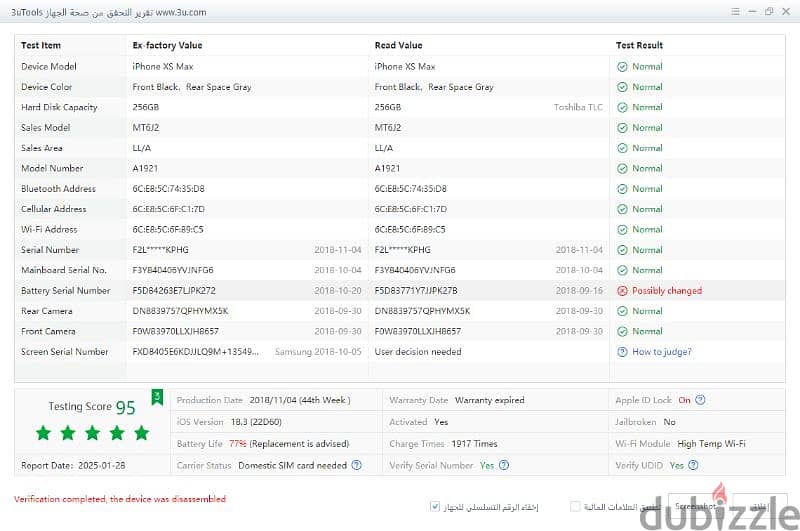Screen dimensions: 800x531
Task: Select the Possibly changed result text
Action: coord(667,291)
